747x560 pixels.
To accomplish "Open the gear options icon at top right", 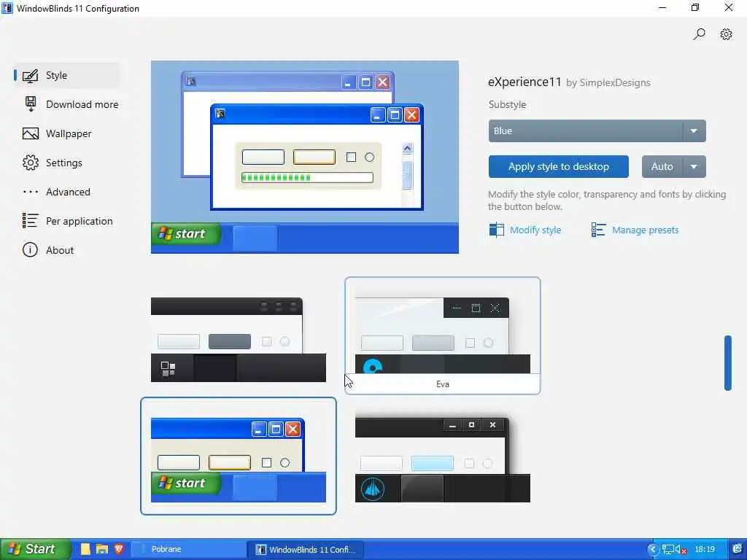I will (x=726, y=34).
